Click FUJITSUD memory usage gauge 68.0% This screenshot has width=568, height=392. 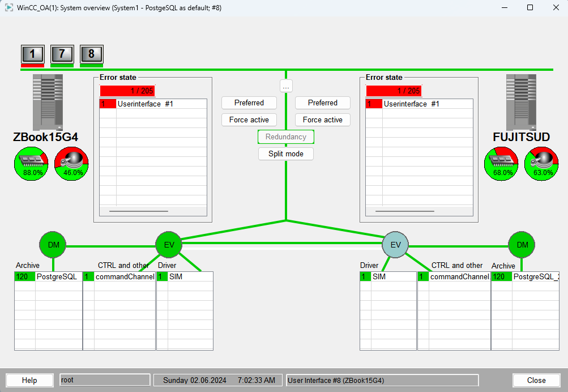pyautogui.click(x=501, y=164)
